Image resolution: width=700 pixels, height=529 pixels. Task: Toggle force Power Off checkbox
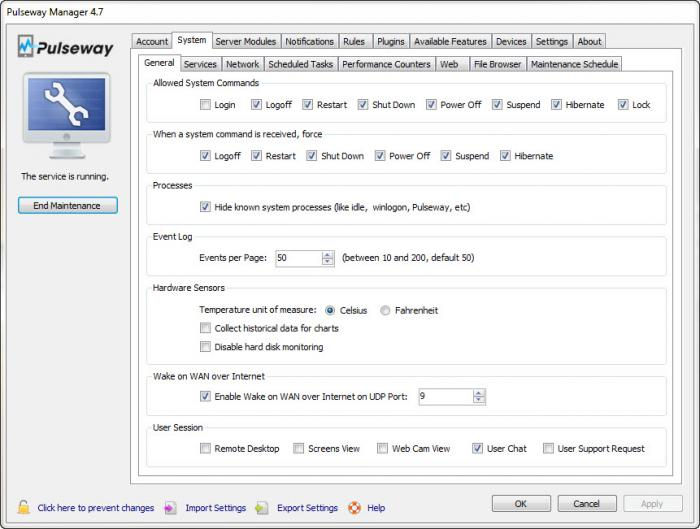(x=380, y=156)
